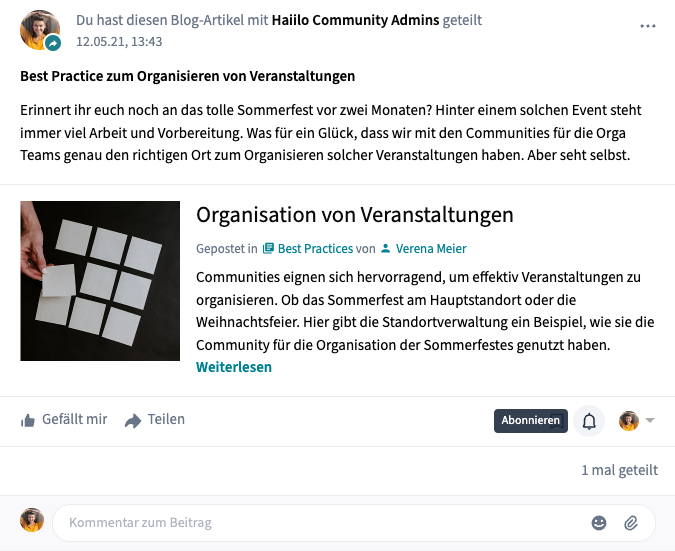The width and height of the screenshot is (675, 551).
Task: Click the person icon before Verena Meier
Action: tap(386, 248)
